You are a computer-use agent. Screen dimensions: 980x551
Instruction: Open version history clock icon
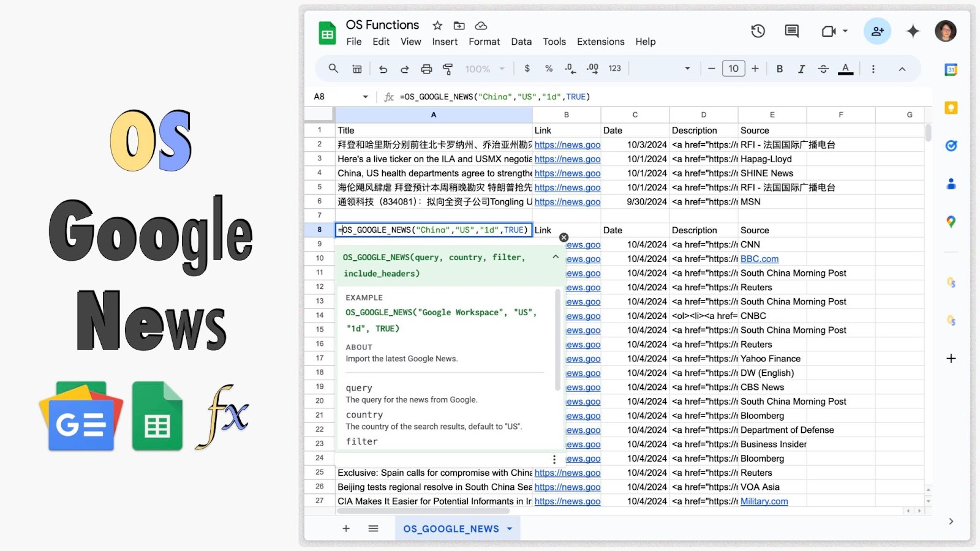758,31
